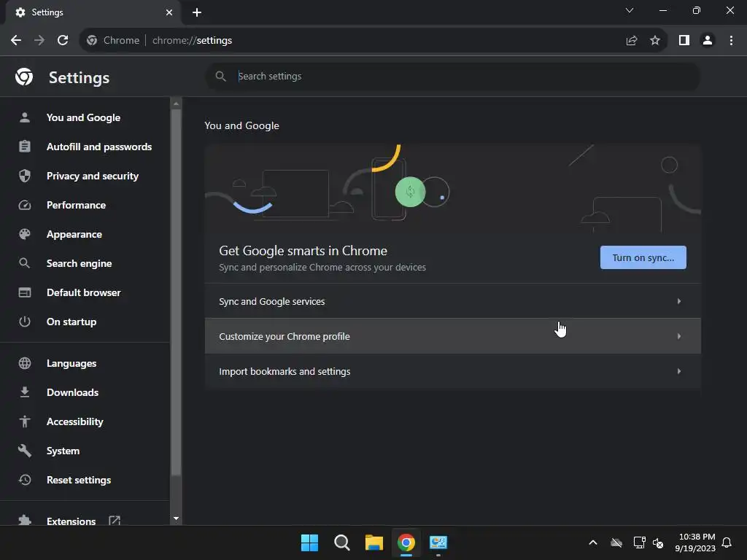The height and width of the screenshot is (560, 747).
Task: Click sidebar scrollbar up arrow
Action: tap(176, 104)
